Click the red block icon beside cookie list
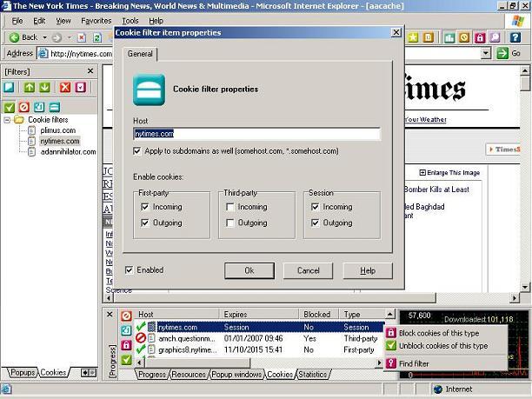 pyautogui.click(x=126, y=316)
